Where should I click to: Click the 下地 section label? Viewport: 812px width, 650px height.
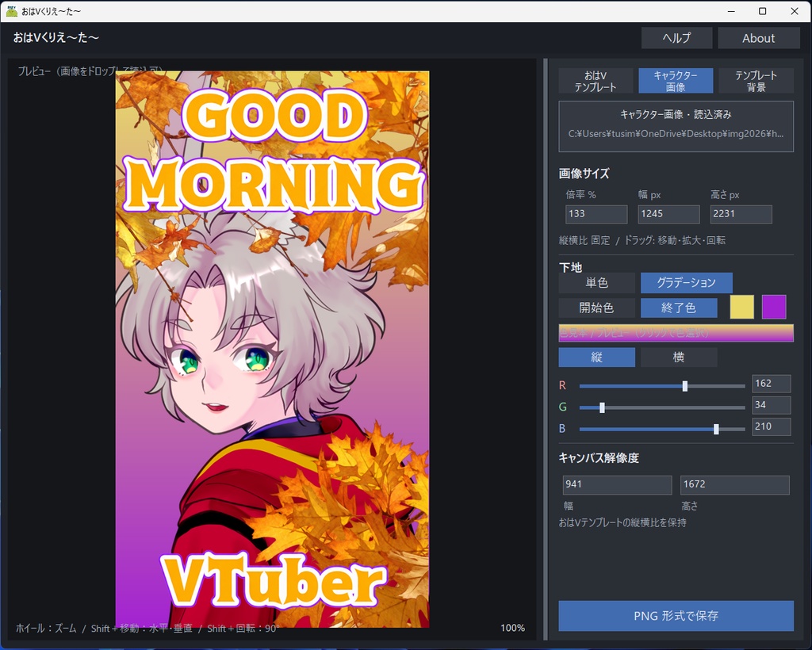coord(571,267)
